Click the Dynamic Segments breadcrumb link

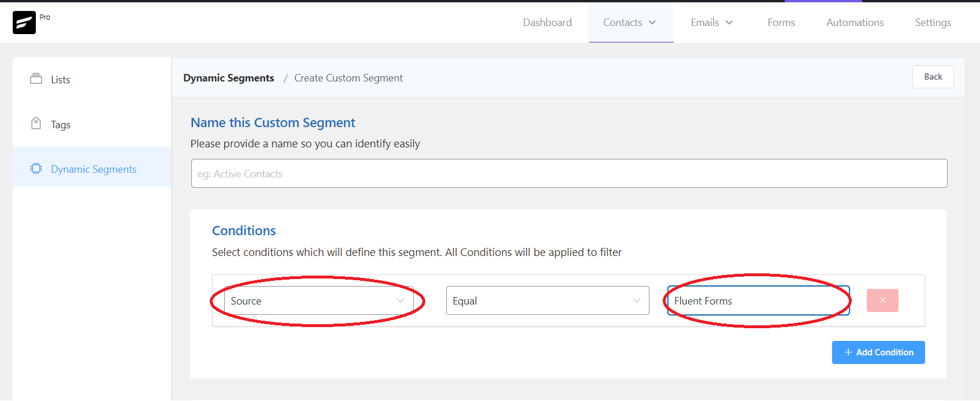click(229, 78)
